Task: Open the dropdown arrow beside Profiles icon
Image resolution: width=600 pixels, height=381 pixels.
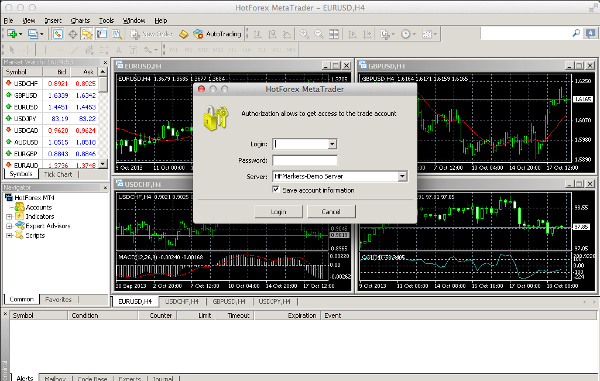Action: [42, 34]
